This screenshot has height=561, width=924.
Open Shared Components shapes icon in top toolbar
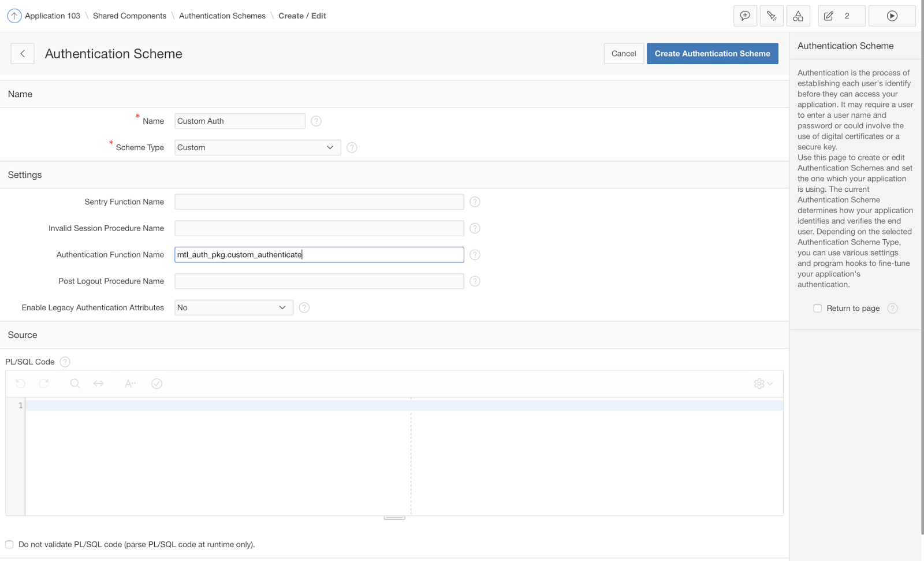click(x=798, y=16)
